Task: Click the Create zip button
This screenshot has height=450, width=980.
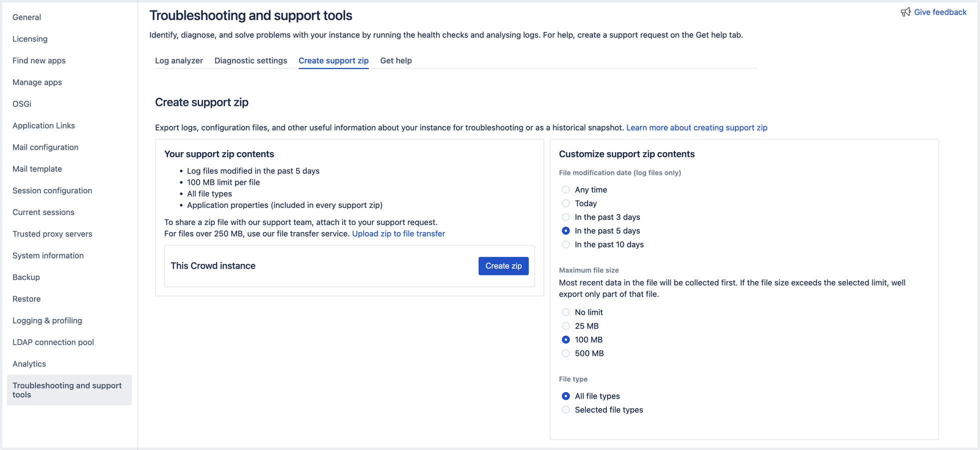Action: coord(503,266)
